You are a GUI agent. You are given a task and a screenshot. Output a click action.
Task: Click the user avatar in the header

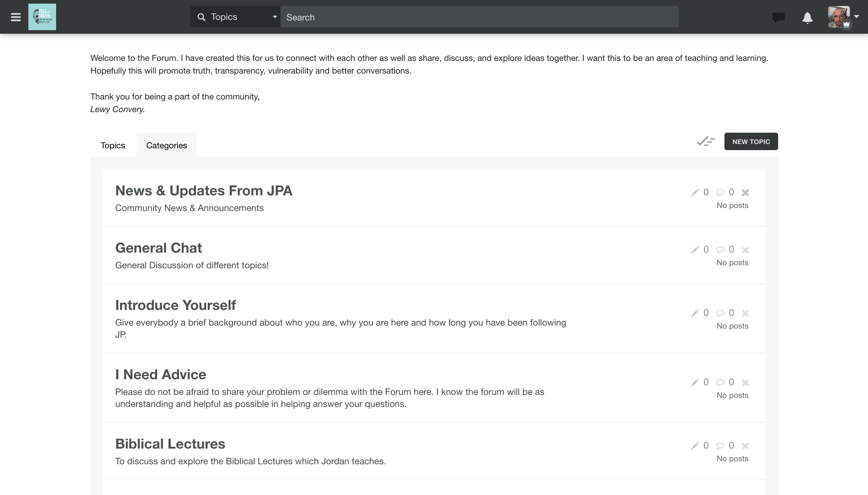pyautogui.click(x=838, y=17)
